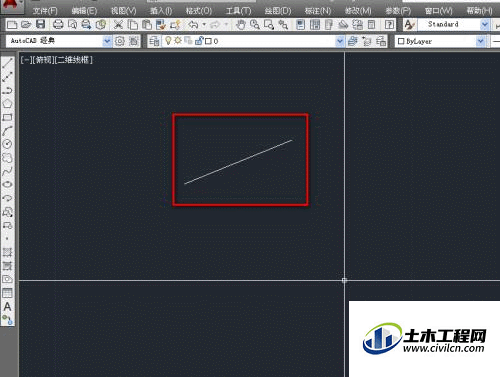Open the 工具(T) menu
This screenshot has width=500, height=377.
point(238,11)
